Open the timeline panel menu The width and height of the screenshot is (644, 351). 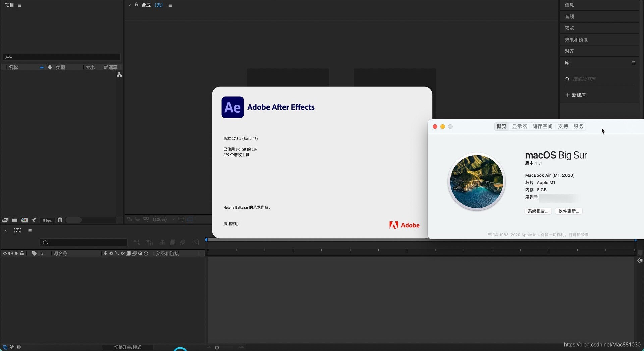coord(30,231)
